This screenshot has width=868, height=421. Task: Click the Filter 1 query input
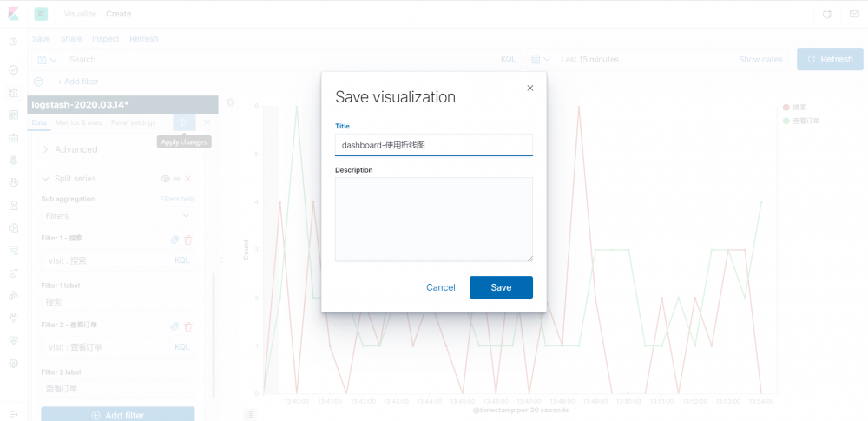click(105, 260)
